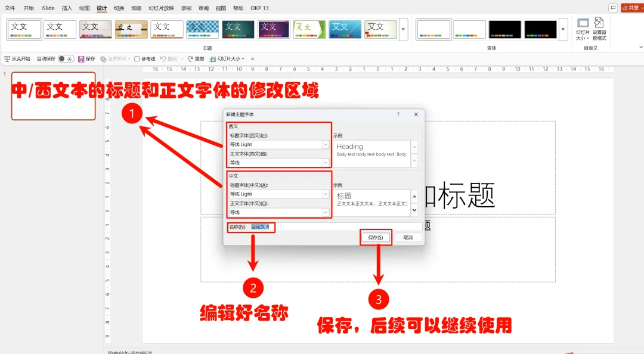The width and height of the screenshot is (644, 354).
Task: Apply the gray gradient theme thumbnail
Action: click(95, 30)
